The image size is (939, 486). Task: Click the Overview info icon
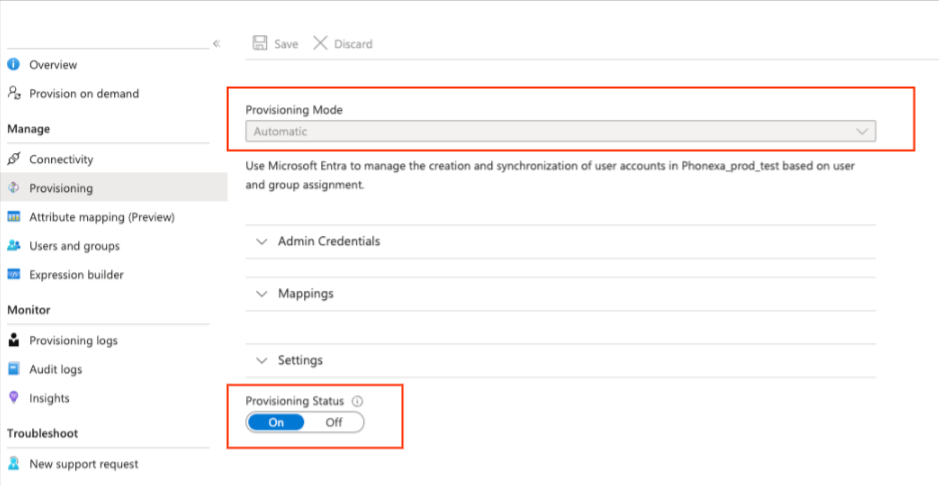coord(14,65)
